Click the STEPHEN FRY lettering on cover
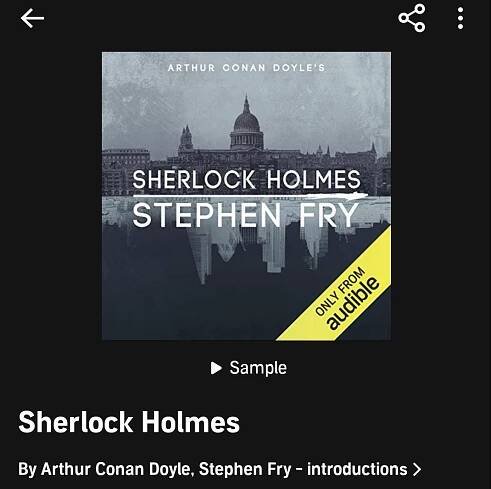Viewport: 491px width, 489px height. pyautogui.click(x=246, y=215)
